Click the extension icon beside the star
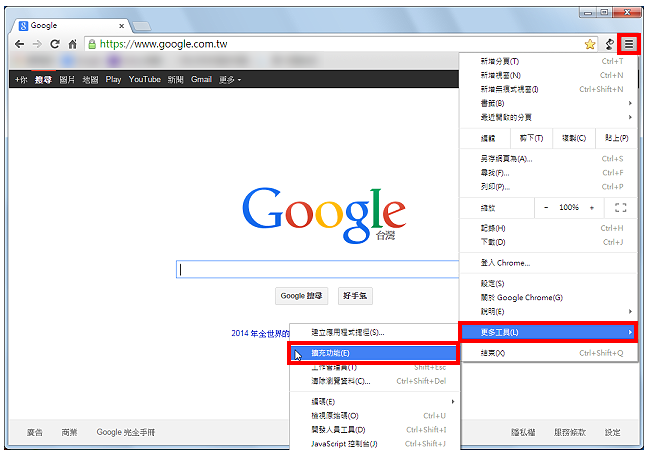 point(609,44)
